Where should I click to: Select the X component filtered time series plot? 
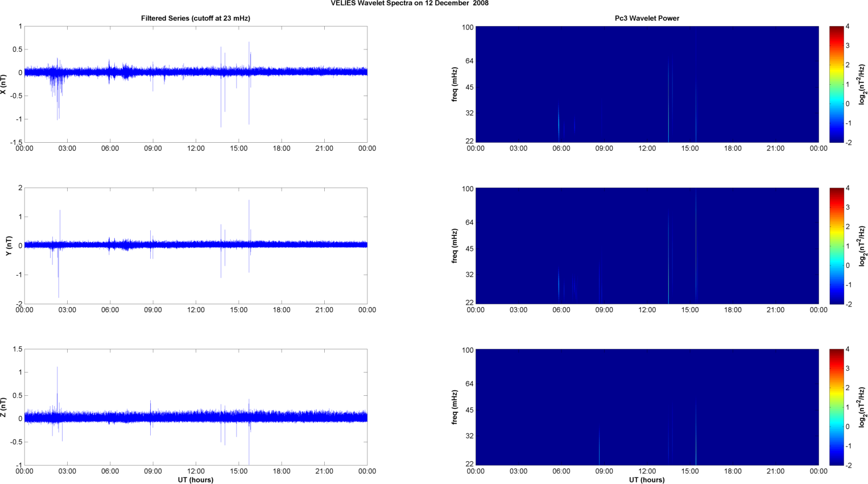click(196, 84)
